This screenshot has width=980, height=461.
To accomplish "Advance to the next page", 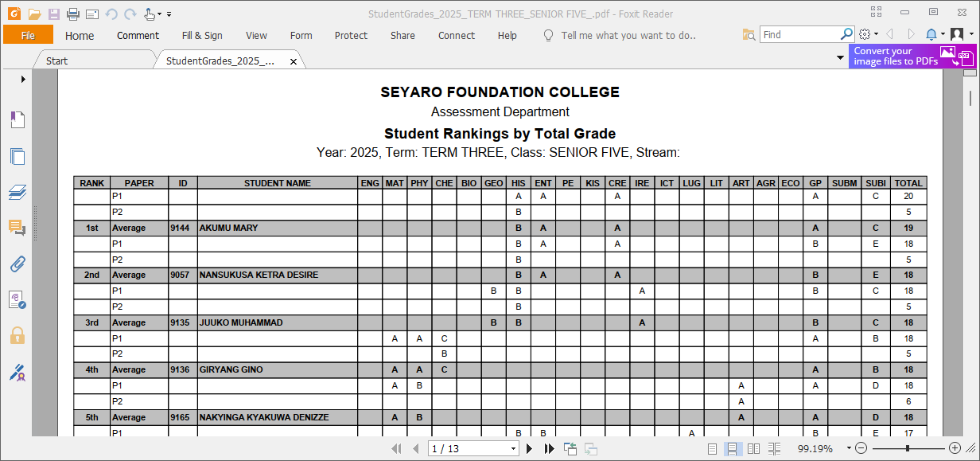I will [530, 448].
